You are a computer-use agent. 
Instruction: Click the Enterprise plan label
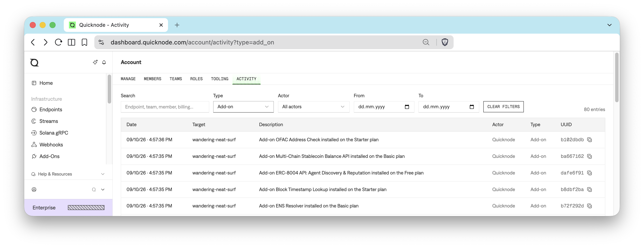44,208
